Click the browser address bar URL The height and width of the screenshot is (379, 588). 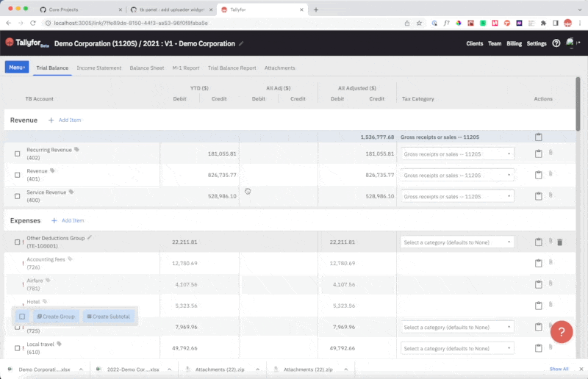tap(131, 23)
